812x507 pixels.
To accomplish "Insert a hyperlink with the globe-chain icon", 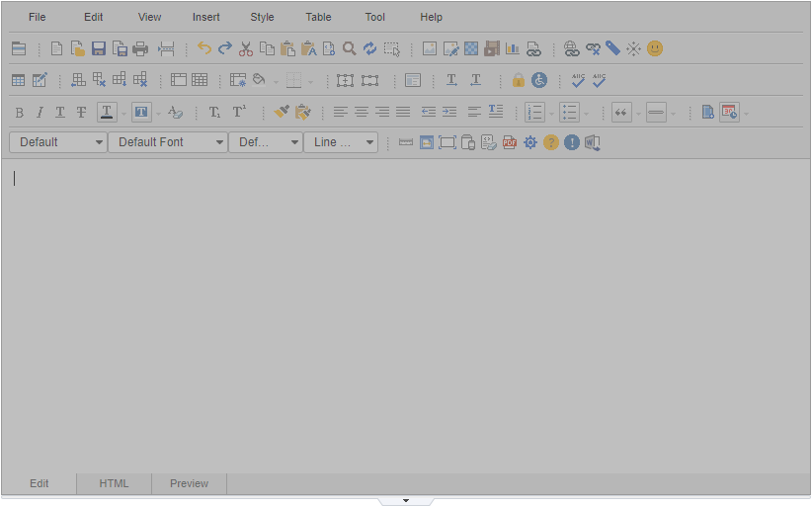I will (571, 48).
